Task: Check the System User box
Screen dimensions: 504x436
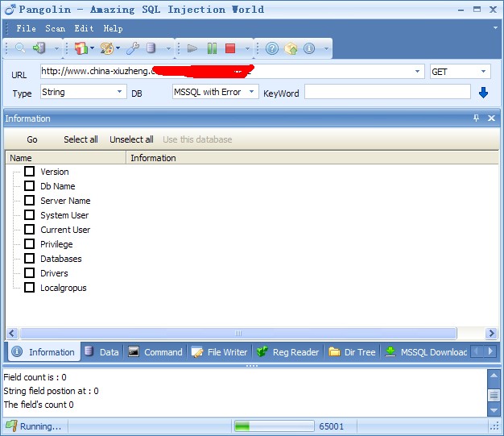Action: 29,214
